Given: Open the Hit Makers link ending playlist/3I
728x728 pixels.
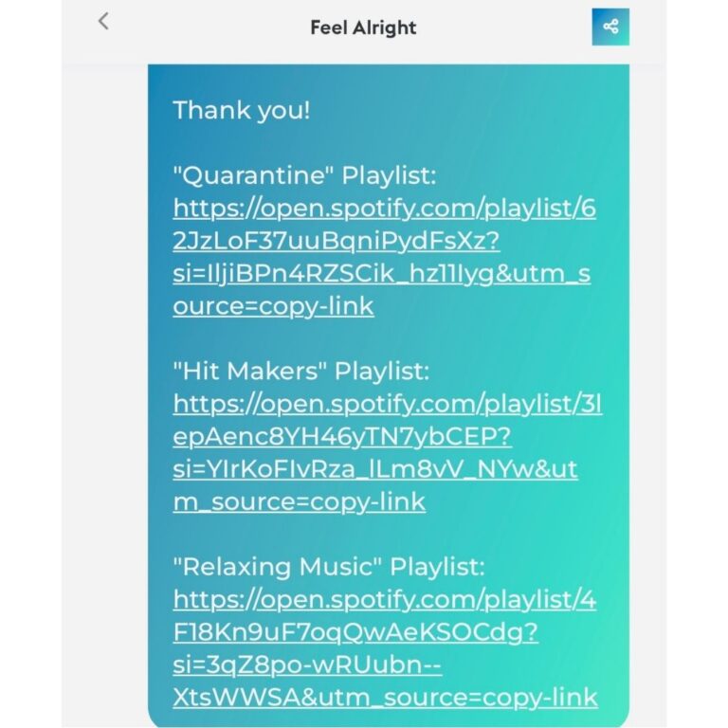Looking at the screenshot, I should (388, 404).
